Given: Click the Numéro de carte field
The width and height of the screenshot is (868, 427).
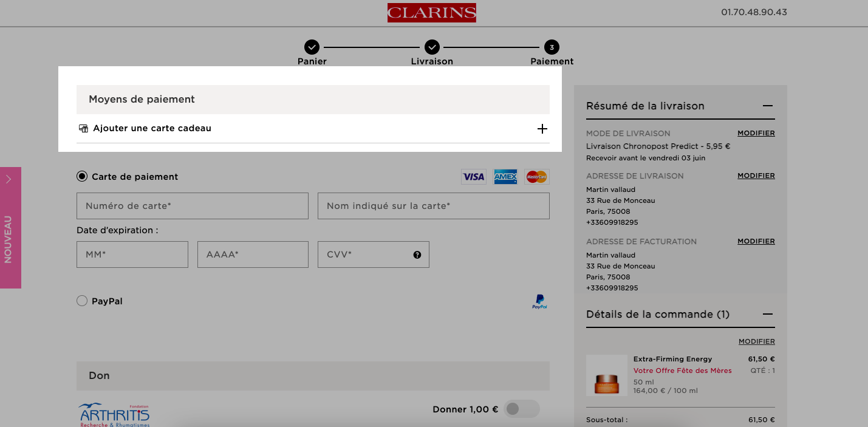Looking at the screenshot, I should (193, 206).
